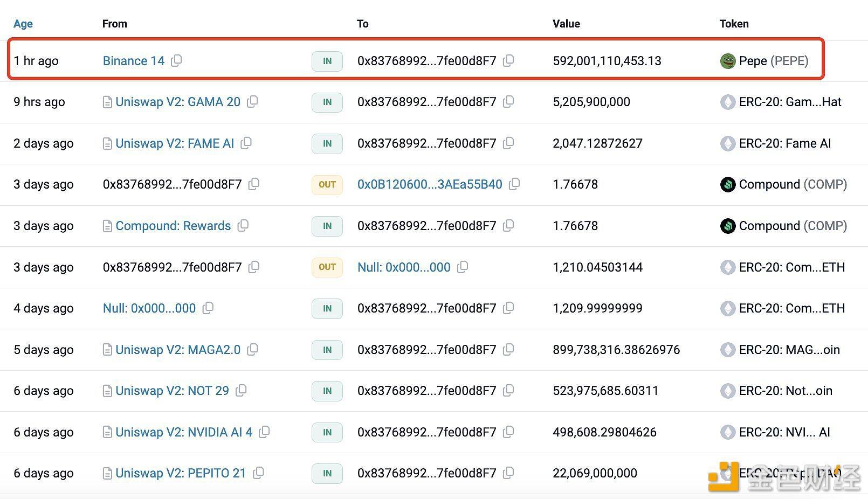
Task: Copy the Compound: Rewards address
Action: coord(243,225)
